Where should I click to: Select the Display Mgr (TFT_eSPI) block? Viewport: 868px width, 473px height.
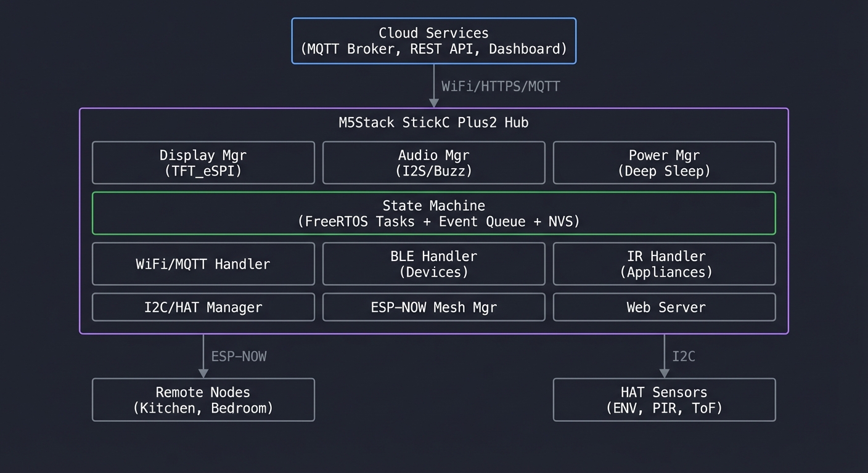coord(203,163)
